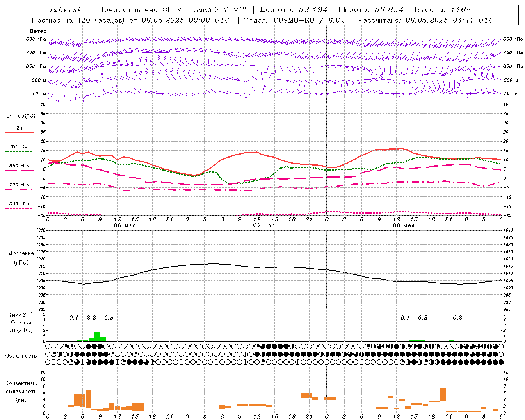525x420 pixels.
Task: Click the 0.2 precipitation amount value
Action: pos(457,318)
